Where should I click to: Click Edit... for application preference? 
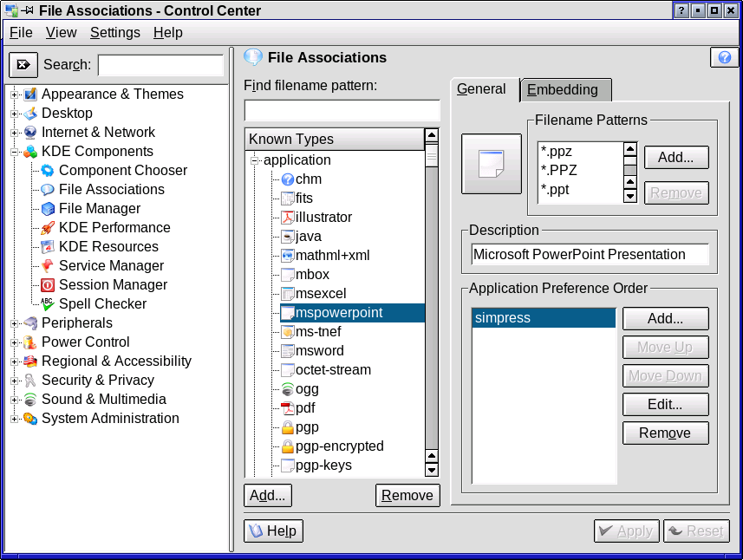(x=665, y=404)
